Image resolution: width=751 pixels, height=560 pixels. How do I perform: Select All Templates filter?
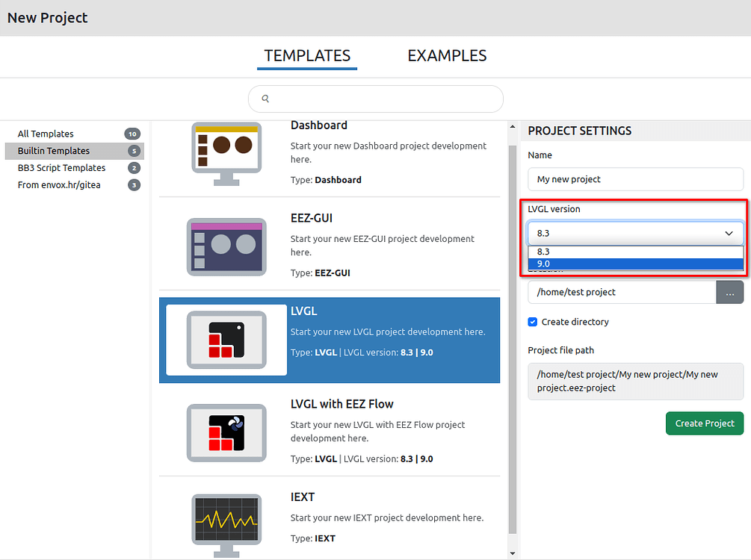tap(45, 134)
